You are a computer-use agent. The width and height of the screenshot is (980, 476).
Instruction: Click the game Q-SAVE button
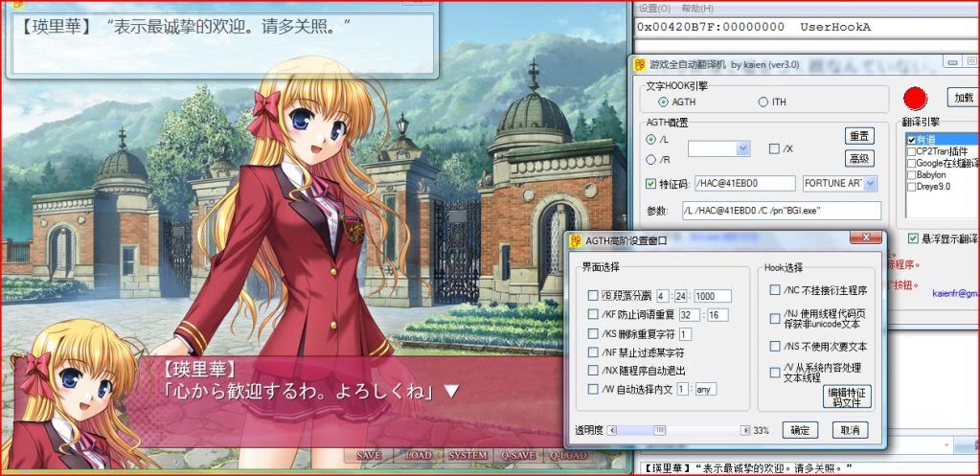[x=518, y=455]
